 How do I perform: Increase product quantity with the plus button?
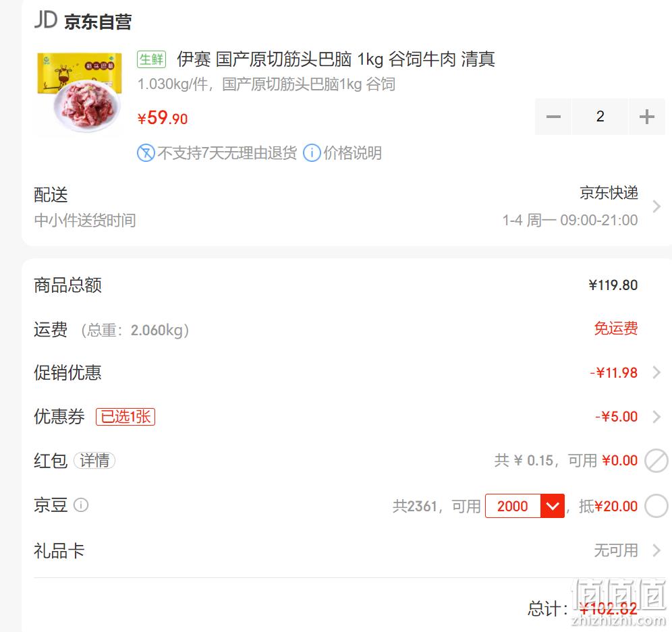point(647,117)
